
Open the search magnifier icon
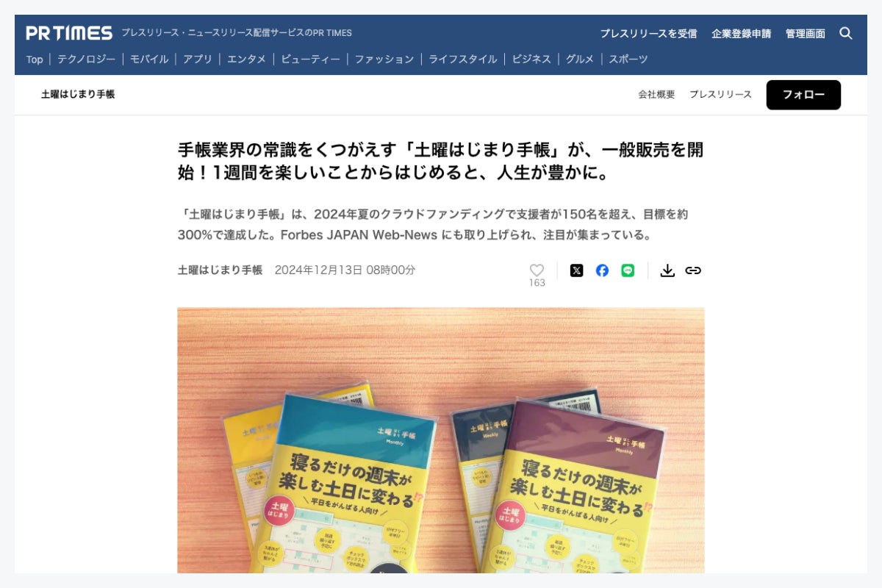846,33
